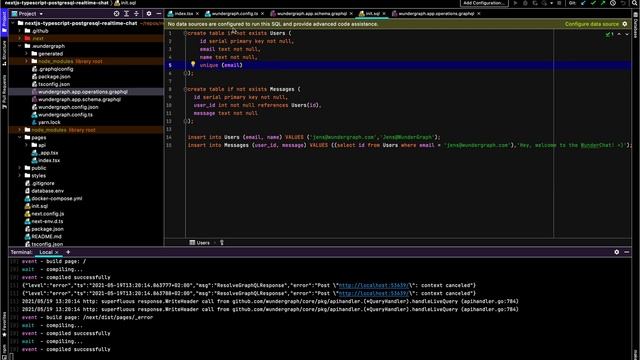Hide the Terminal panel
640x360 pixels.
pos(627,252)
